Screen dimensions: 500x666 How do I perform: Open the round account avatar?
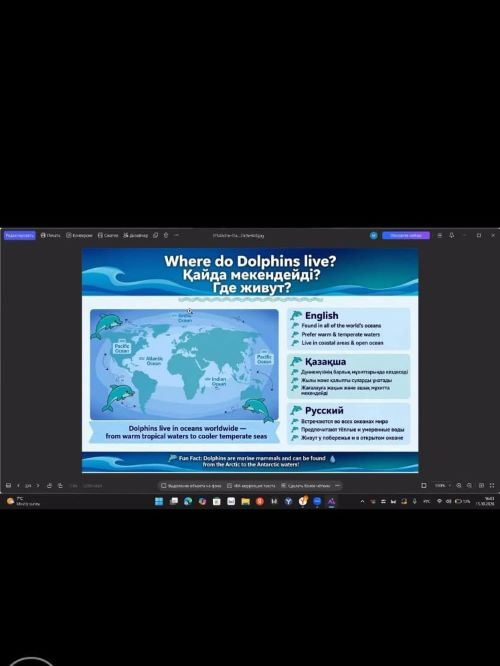click(x=373, y=235)
